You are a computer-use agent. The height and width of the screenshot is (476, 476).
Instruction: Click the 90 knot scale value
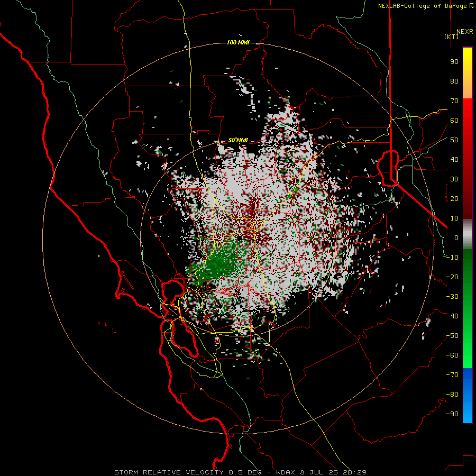(x=454, y=62)
